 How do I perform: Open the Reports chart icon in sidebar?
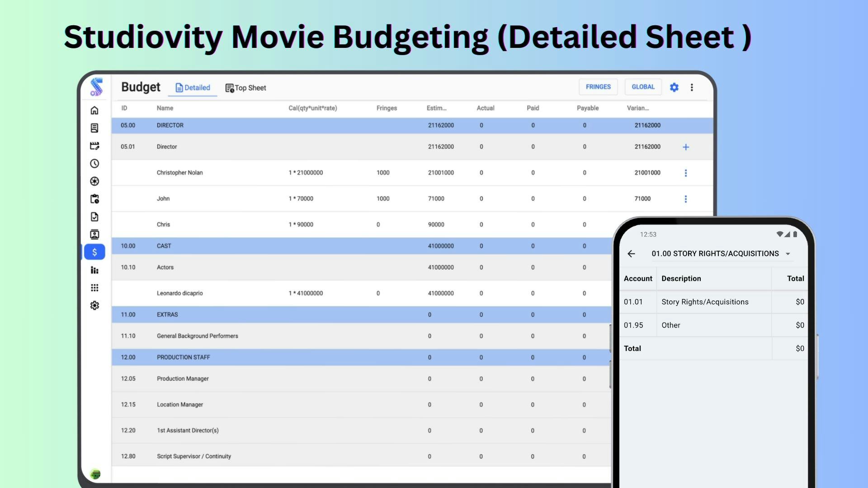click(94, 270)
